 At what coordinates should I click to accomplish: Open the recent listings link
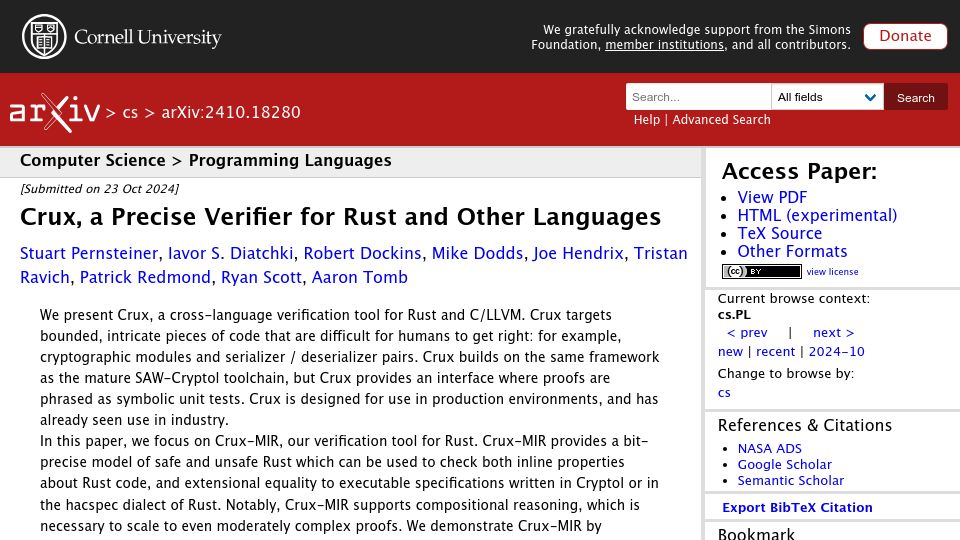click(x=775, y=351)
